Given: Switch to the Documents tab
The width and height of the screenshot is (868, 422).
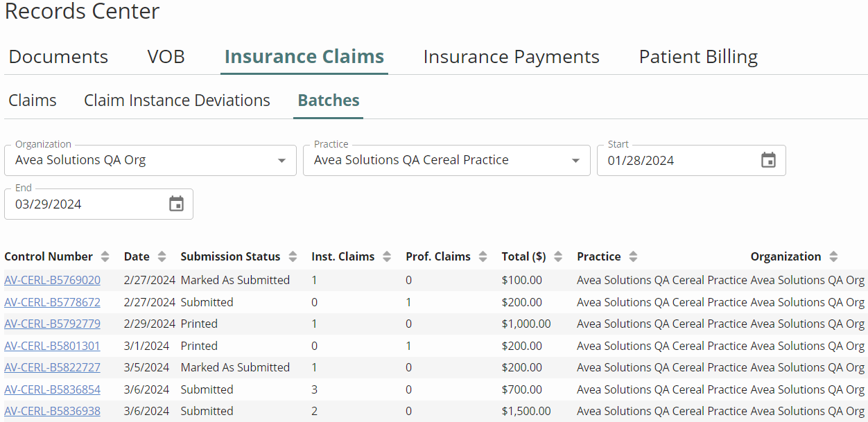Looking at the screenshot, I should pyautogui.click(x=58, y=57).
